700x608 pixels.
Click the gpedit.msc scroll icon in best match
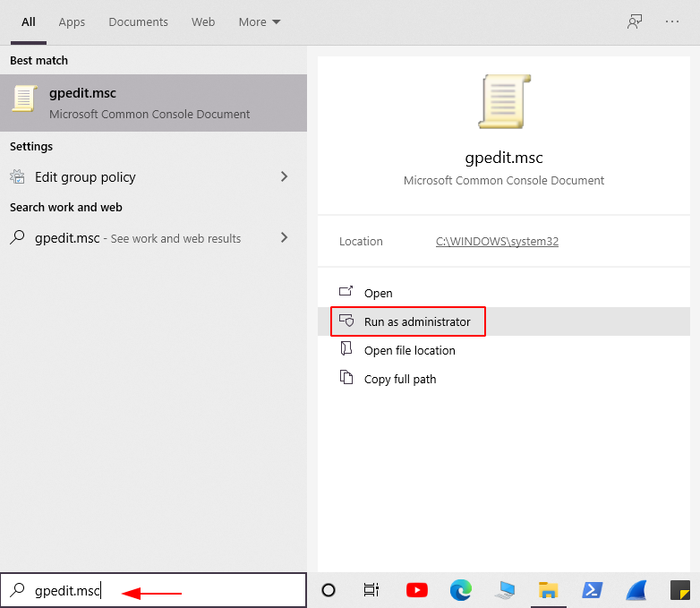coord(24,98)
